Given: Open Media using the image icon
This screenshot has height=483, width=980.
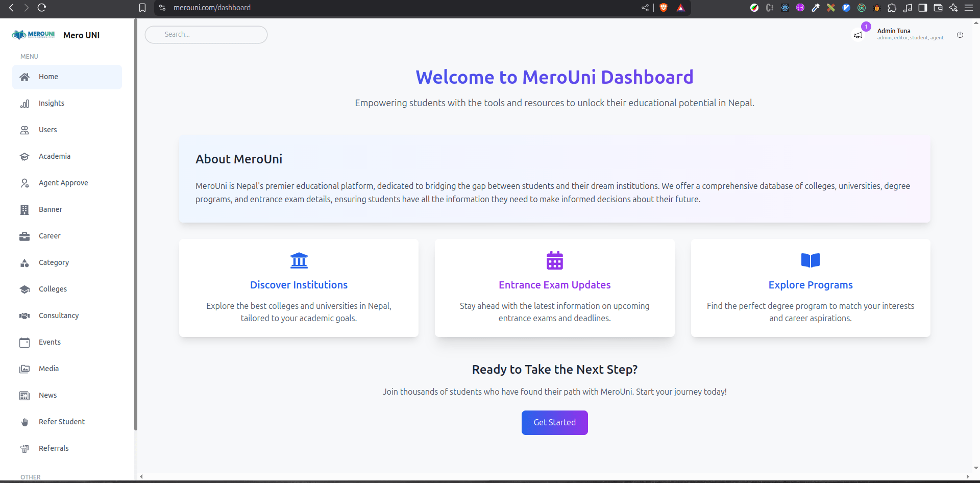Looking at the screenshot, I should [x=24, y=369].
